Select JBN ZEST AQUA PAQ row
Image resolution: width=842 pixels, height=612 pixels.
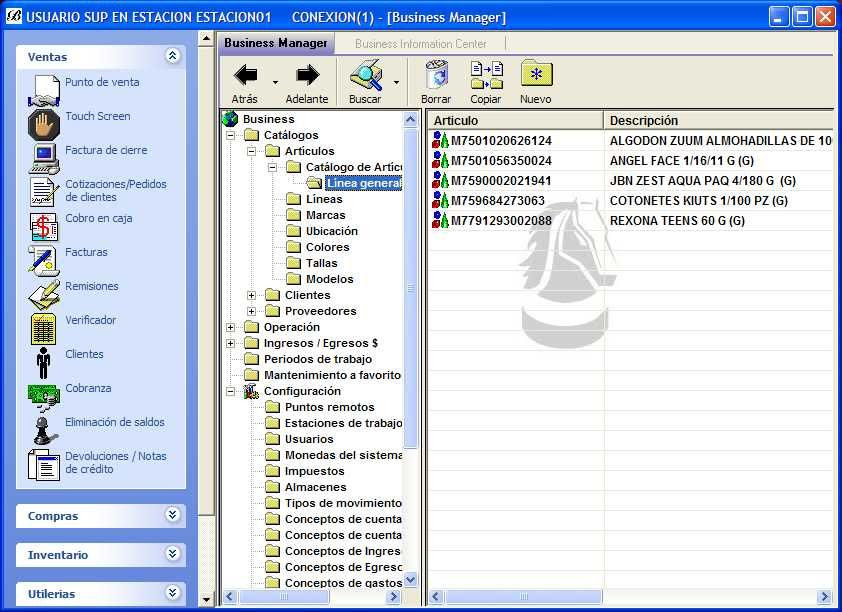(631, 180)
